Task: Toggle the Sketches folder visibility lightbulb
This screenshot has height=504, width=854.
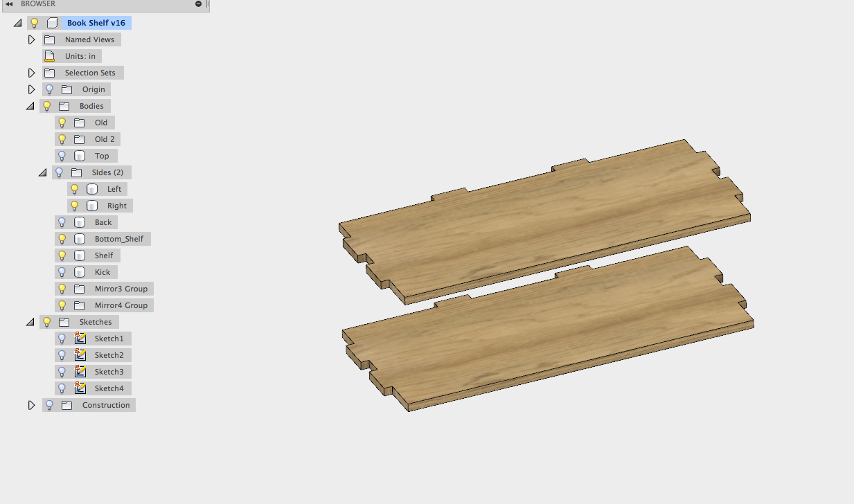Action: click(x=46, y=322)
